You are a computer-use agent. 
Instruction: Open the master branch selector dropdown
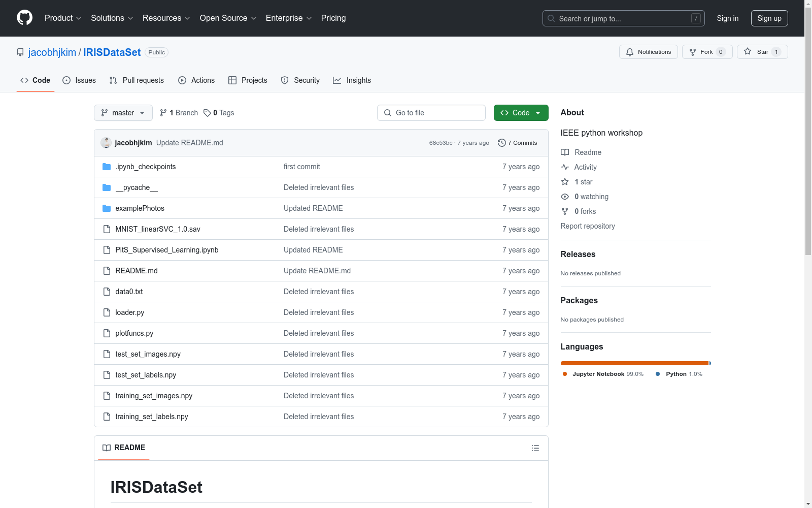123,113
